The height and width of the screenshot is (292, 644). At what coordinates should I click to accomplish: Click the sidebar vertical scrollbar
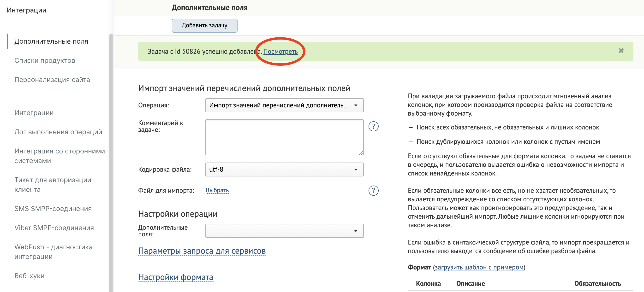111,162
